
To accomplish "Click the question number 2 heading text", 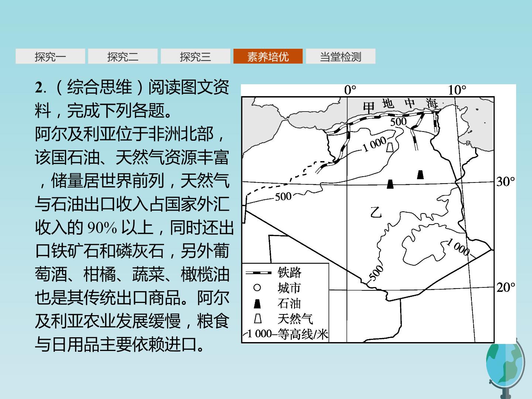I will coord(40,88).
